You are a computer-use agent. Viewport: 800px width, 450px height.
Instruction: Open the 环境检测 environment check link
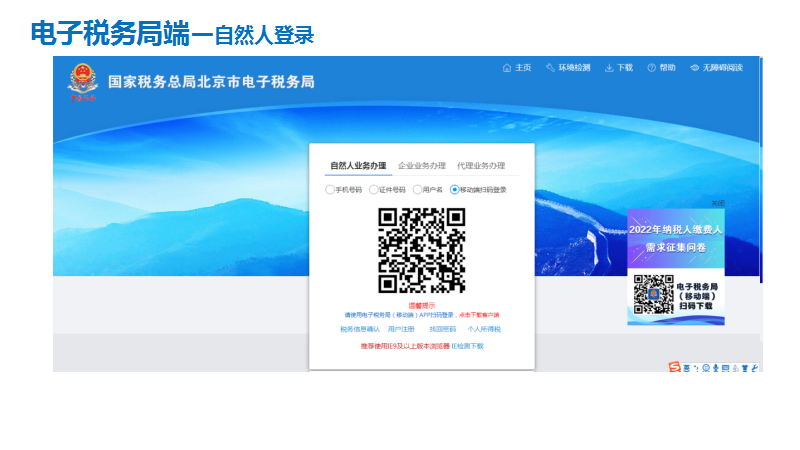[x=568, y=68]
